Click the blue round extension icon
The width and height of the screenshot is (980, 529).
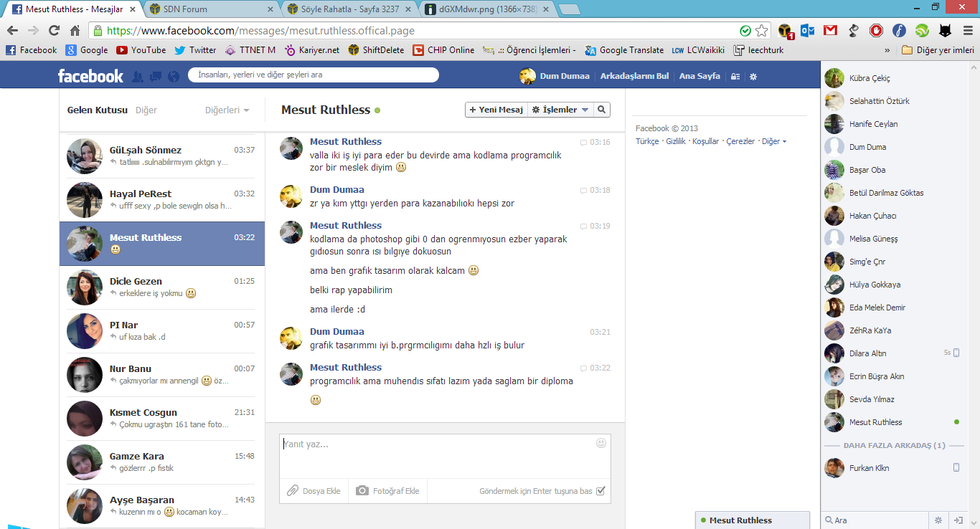pos(899,31)
